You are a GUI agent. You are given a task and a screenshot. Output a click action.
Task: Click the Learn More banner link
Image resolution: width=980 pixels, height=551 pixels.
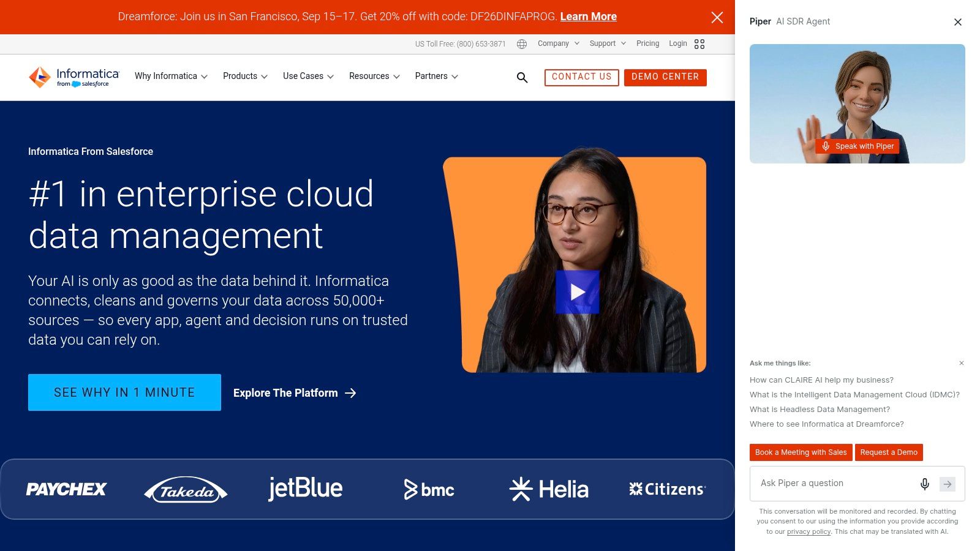point(588,17)
